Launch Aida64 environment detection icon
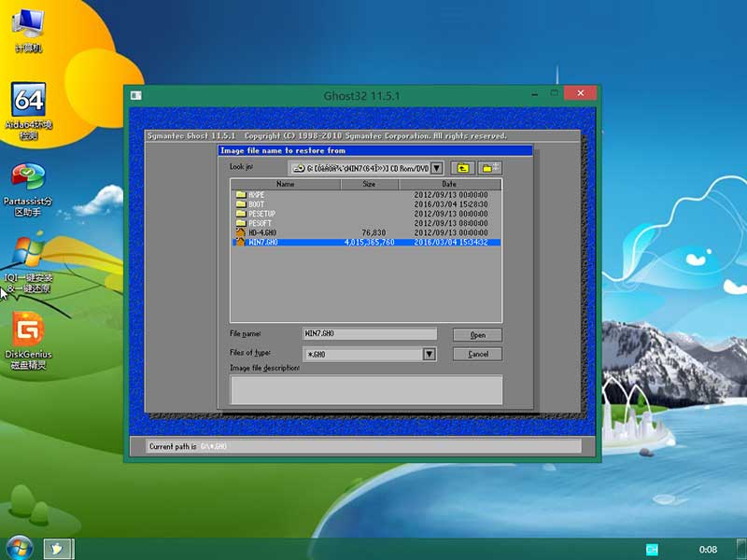Image resolution: width=747 pixels, height=560 pixels. point(28,111)
